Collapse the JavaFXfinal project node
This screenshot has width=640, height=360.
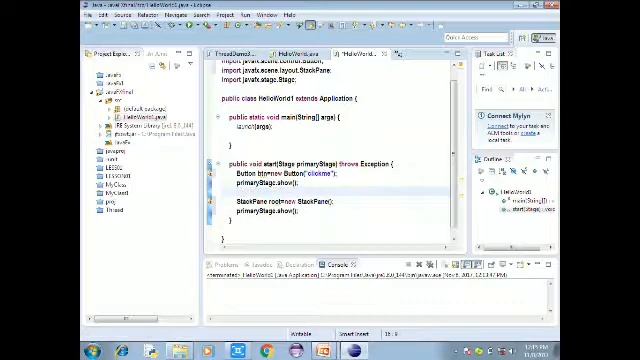(x=92, y=92)
